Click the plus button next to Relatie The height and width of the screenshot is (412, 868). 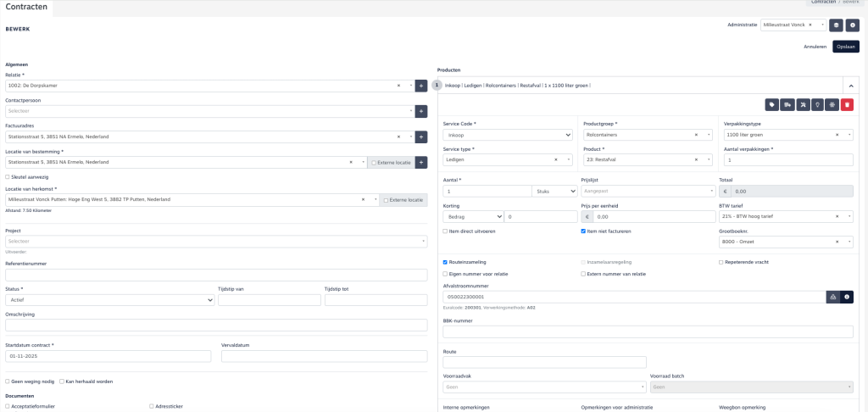(421, 86)
